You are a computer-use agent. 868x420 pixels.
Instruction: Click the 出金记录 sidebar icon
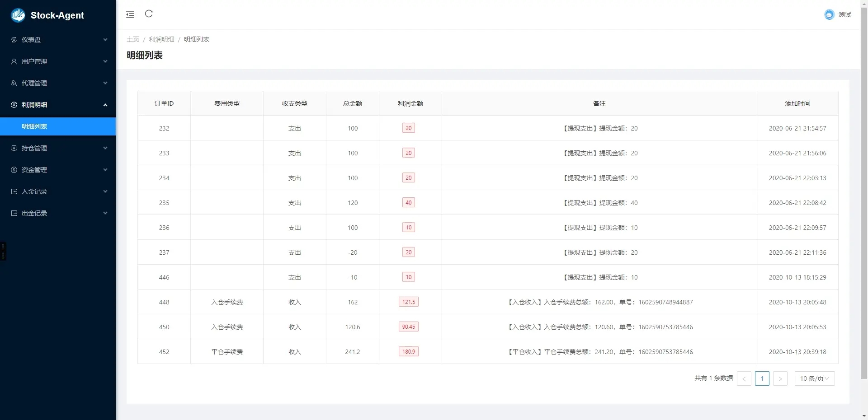tap(14, 213)
